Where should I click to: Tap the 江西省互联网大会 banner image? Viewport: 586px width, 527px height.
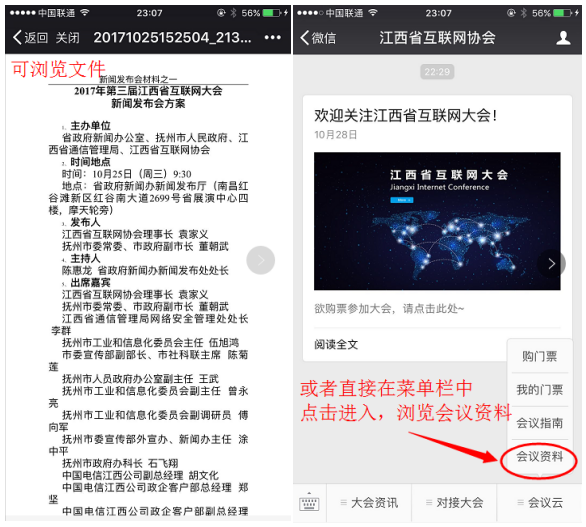(x=437, y=221)
